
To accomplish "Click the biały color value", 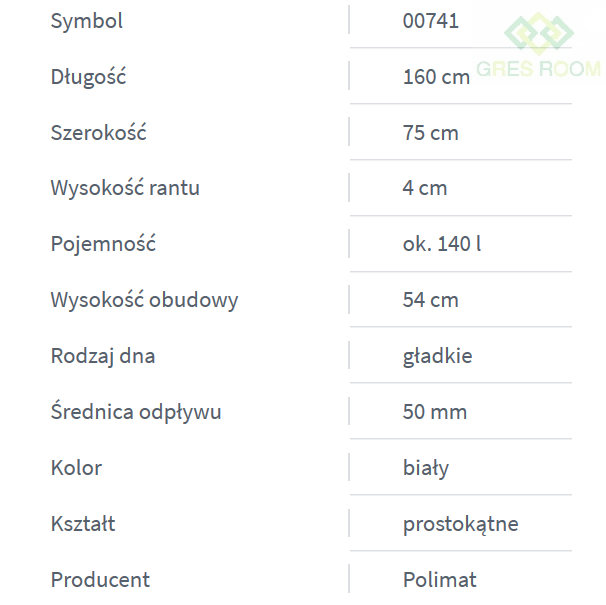I will (x=426, y=469).
